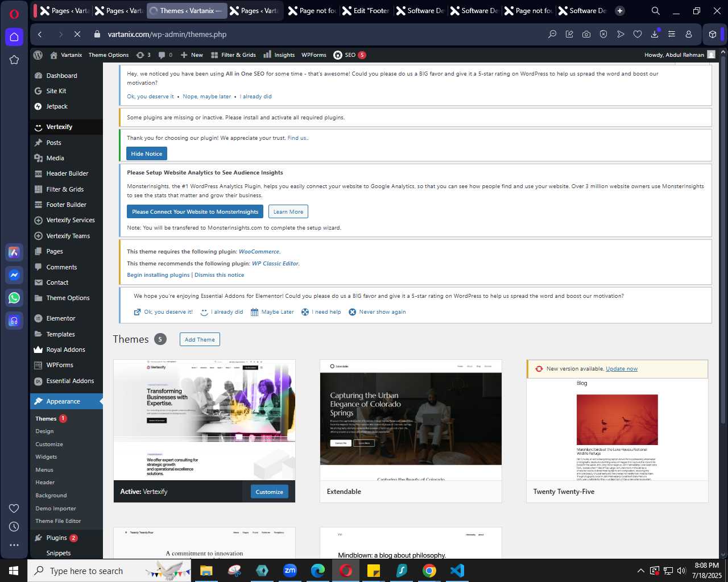Open the Extendable theme thumbnail
The height and width of the screenshot is (582, 728).
coord(411,420)
